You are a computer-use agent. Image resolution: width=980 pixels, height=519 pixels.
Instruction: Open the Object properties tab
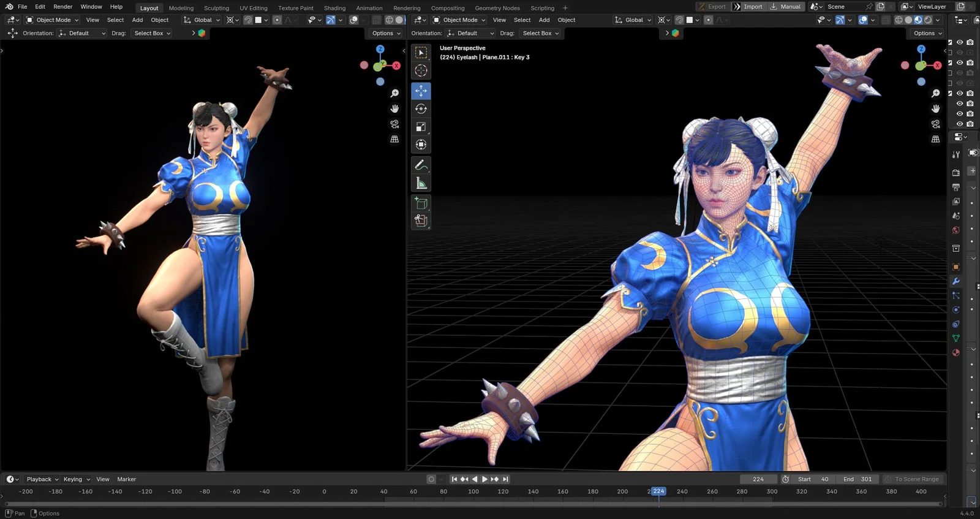[x=956, y=267]
